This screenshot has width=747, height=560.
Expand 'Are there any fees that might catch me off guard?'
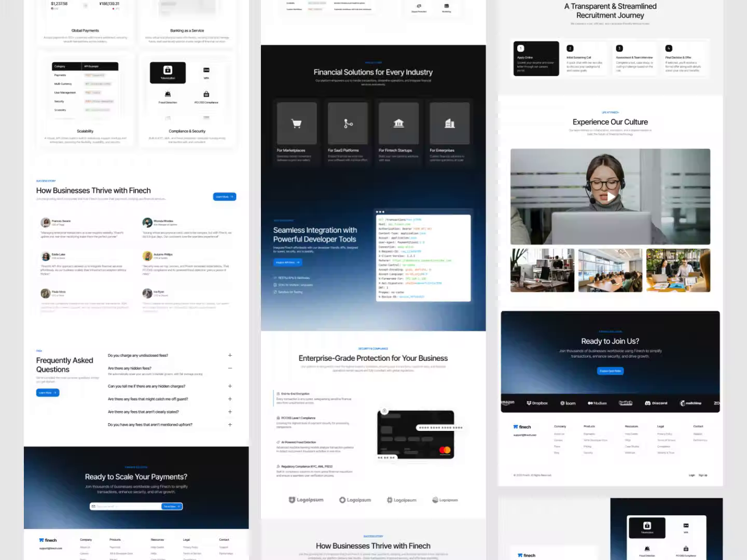pos(230,399)
